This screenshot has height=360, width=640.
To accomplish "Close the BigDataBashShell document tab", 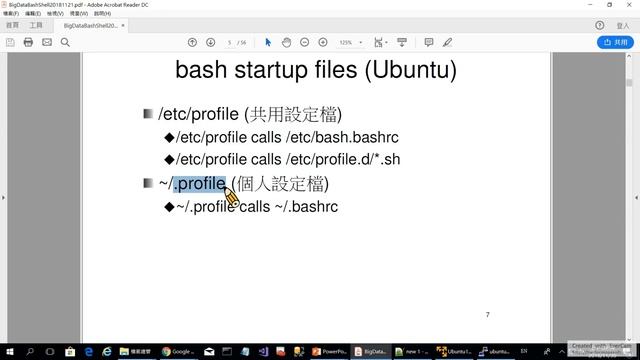I will click(123, 25).
